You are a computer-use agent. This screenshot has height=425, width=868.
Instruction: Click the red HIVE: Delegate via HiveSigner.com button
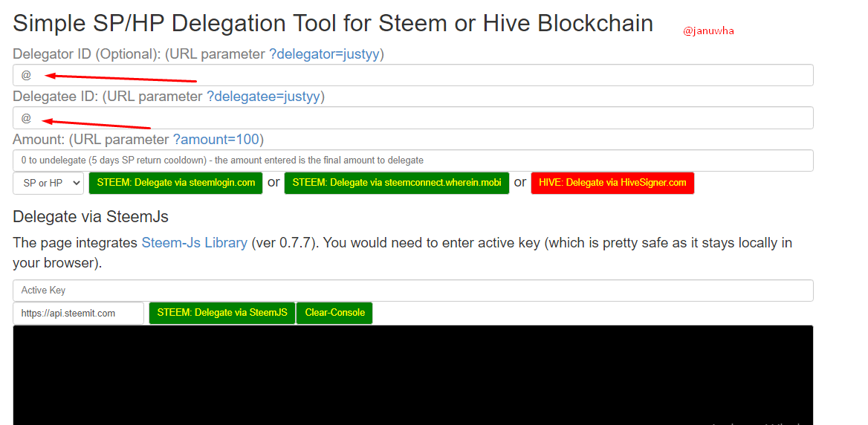click(x=612, y=184)
